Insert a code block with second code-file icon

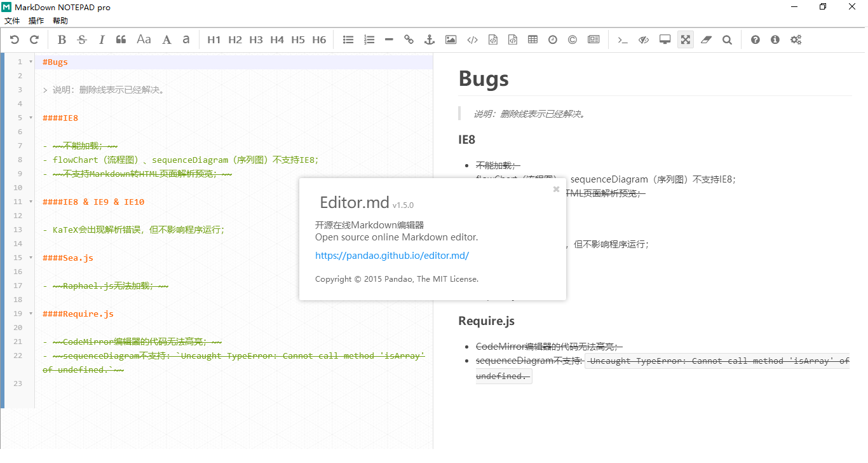(512, 39)
